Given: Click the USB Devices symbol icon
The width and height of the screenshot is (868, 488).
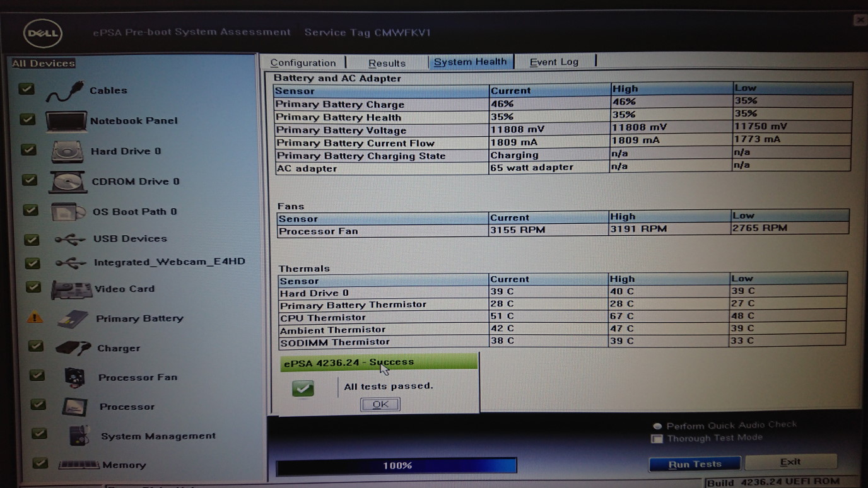Looking at the screenshot, I should (69, 240).
